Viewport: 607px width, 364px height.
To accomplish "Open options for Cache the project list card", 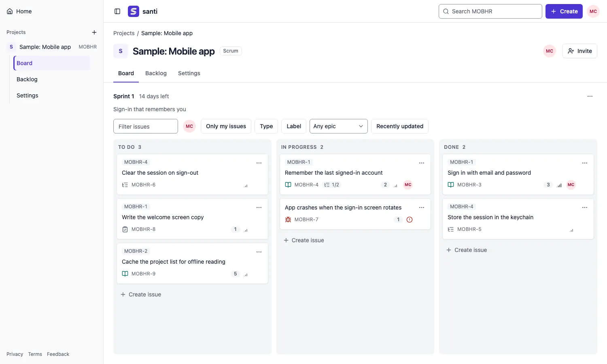I will 259,252.
